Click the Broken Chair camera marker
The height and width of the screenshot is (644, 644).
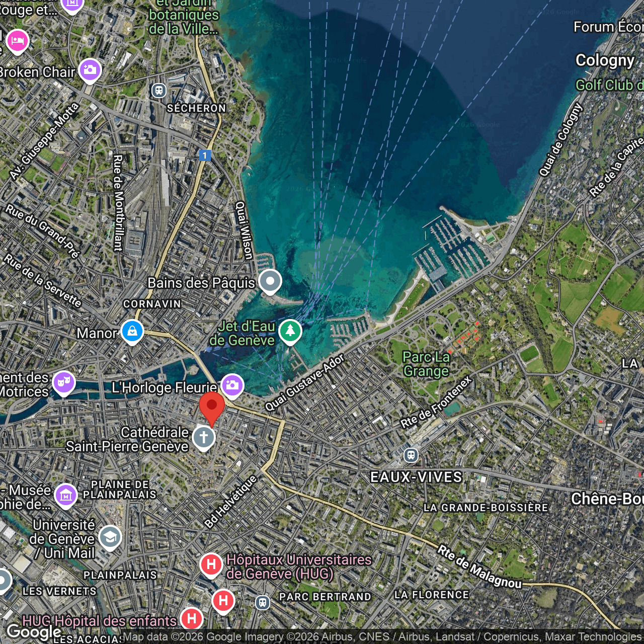point(90,70)
